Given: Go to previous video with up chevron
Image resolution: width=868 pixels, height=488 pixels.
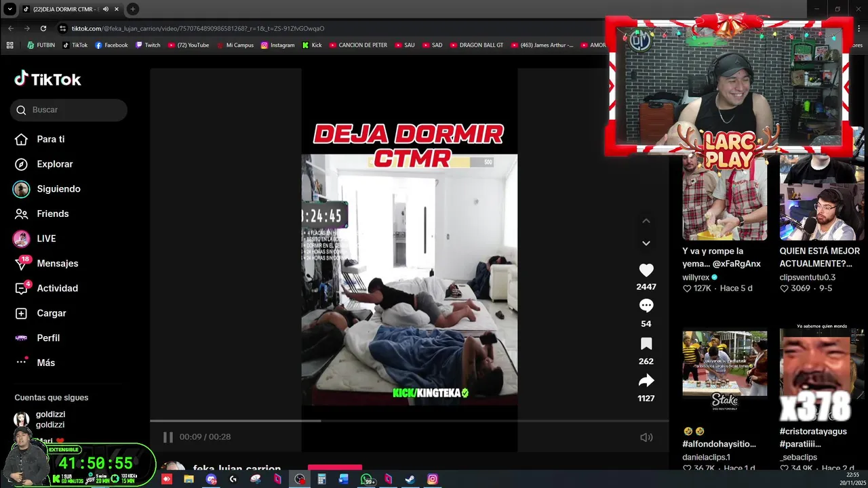Looking at the screenshot, I should pos(646,221).
